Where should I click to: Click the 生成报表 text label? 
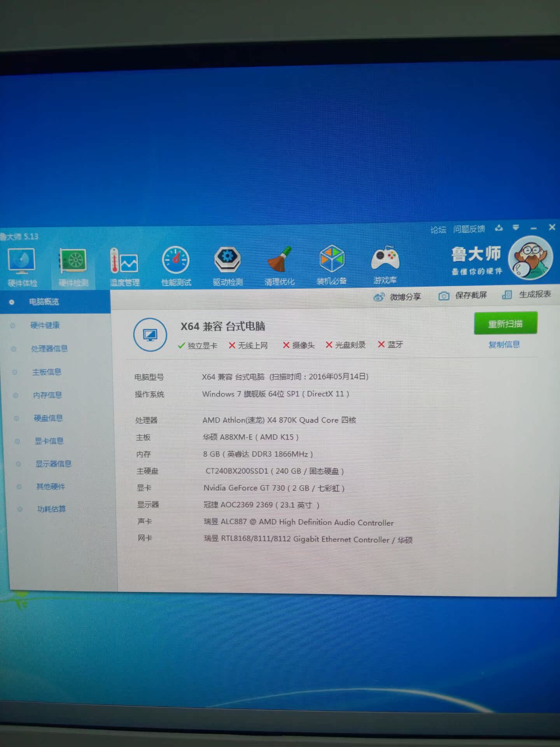point(535,295)
